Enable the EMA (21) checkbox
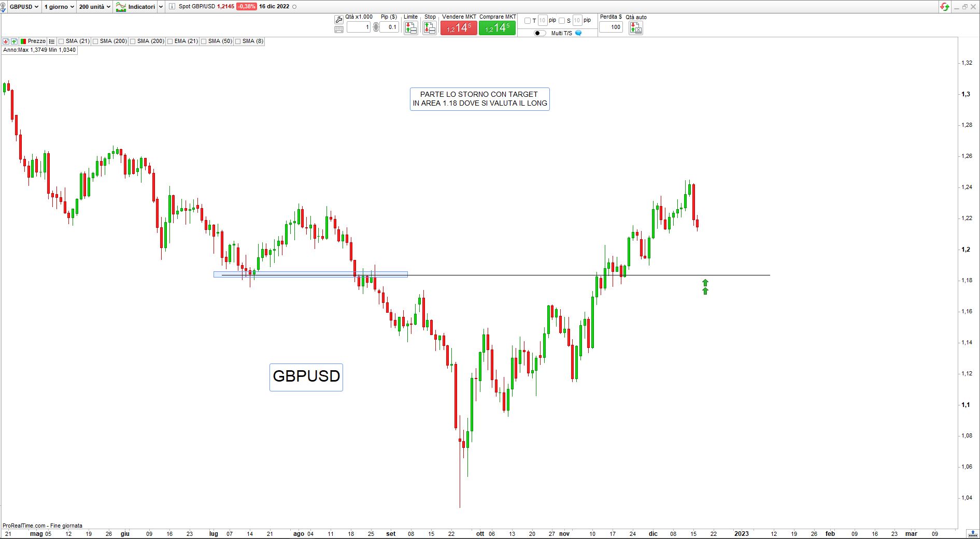The width and height of the screenshot is (980, 539). (170, 41)
